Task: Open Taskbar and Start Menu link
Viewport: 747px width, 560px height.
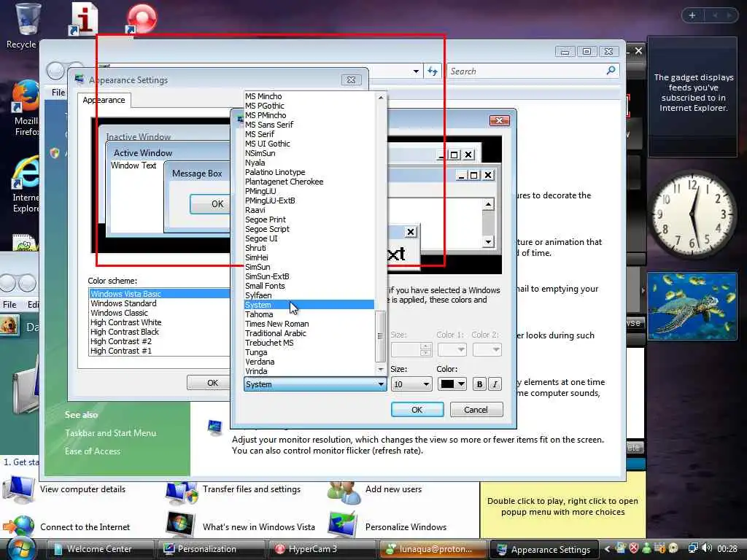Action: 111,433
